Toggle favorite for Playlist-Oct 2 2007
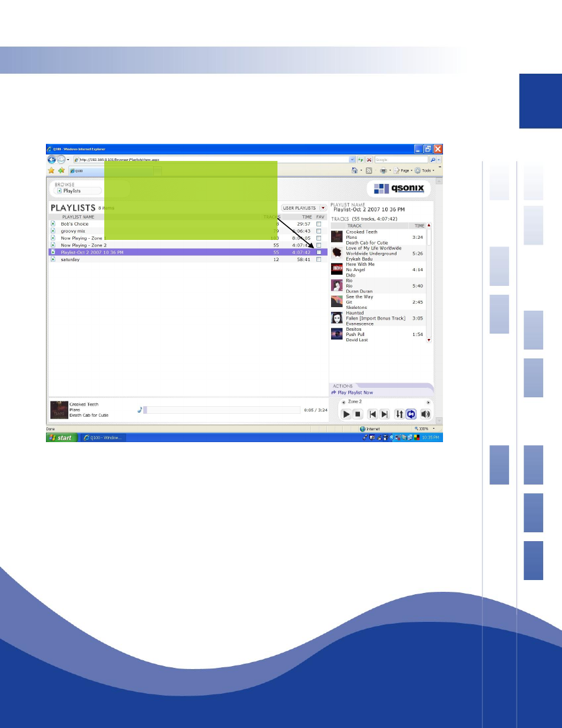This screenshot has width=562, height=728. coord(319,252)
